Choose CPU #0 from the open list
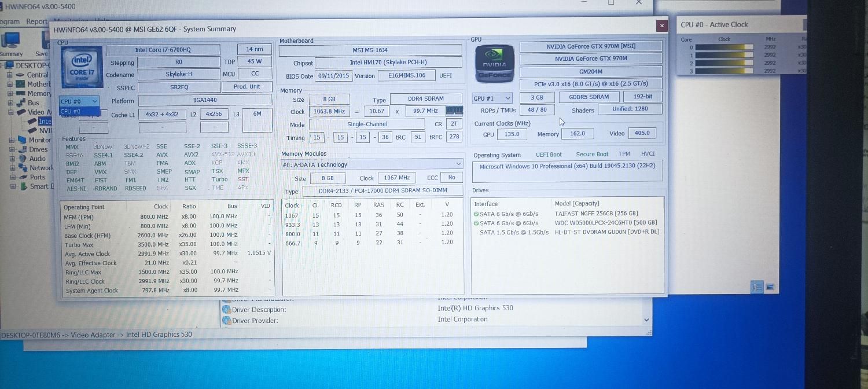868x389 pixels. pos(79,111)
